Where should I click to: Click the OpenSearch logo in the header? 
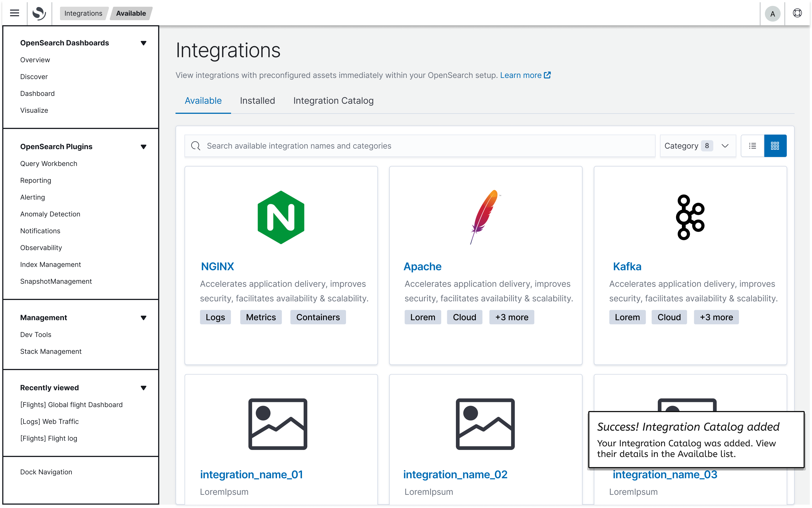[39, 13]
